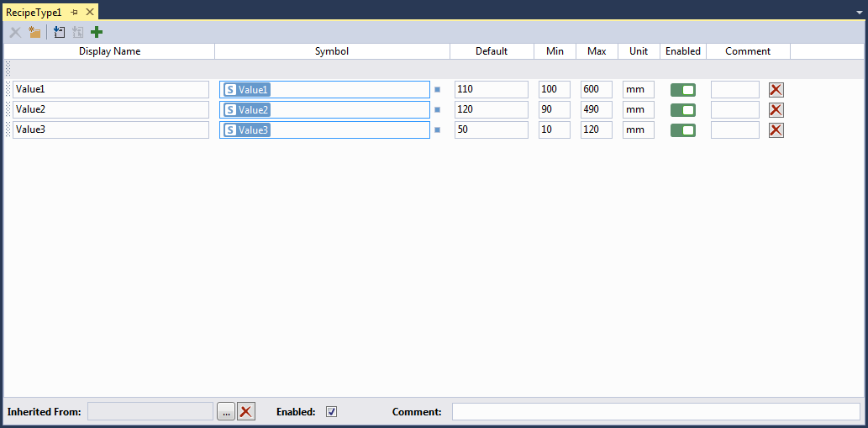Screen dimensions: 868x428
Task: Click the Max field showing 490
Action: pos(597,109)
